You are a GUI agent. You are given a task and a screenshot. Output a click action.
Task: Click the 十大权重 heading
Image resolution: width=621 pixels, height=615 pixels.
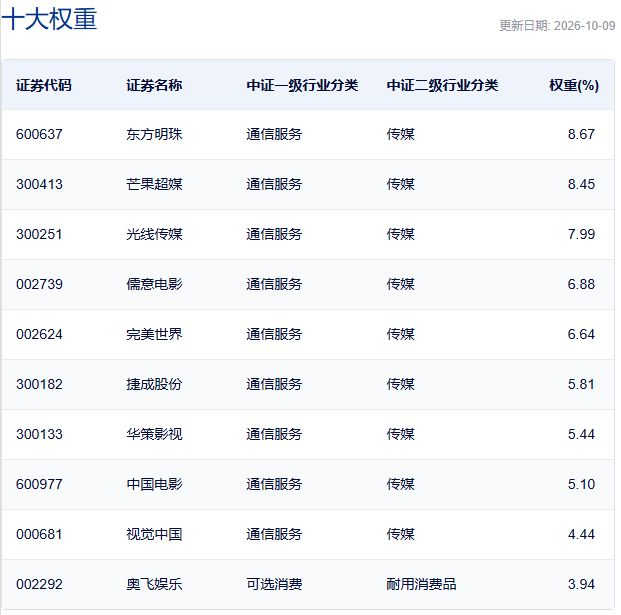coord(50,19)
